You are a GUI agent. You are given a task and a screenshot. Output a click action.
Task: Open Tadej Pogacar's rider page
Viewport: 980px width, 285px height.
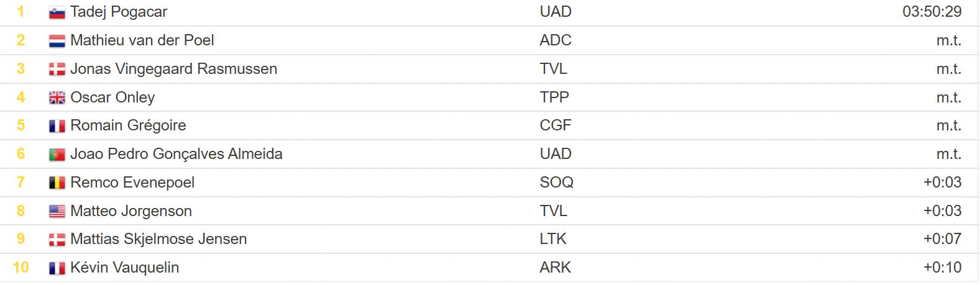119,12
